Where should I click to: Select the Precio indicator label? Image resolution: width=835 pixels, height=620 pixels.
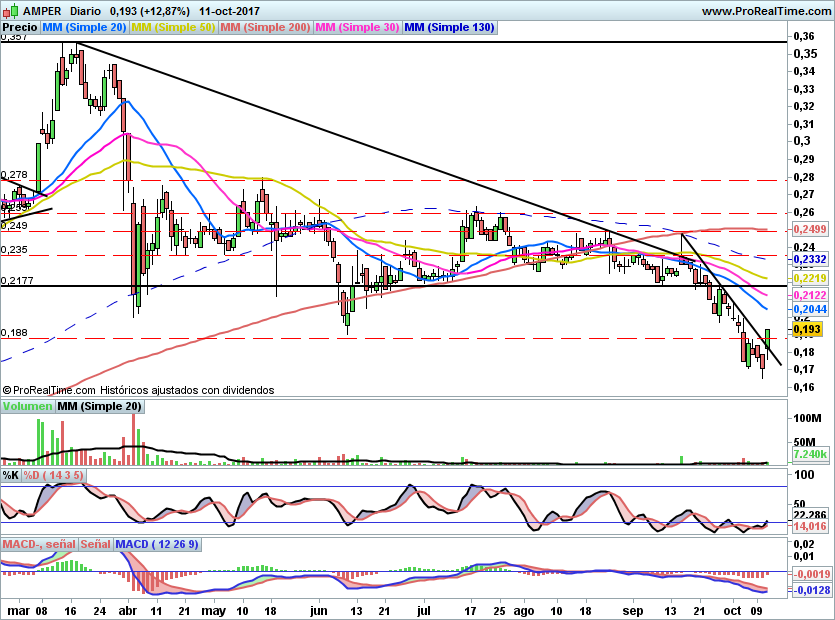pyautogui.click(x=20, y=27)
